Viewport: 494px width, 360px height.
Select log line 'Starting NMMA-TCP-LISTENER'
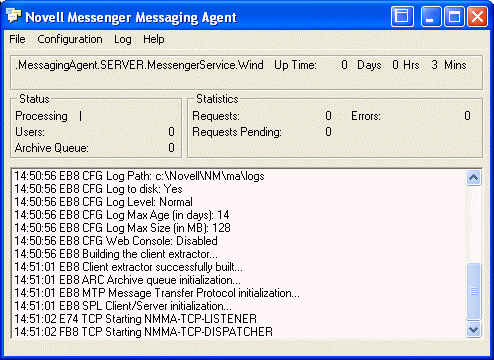click(136, 319)
